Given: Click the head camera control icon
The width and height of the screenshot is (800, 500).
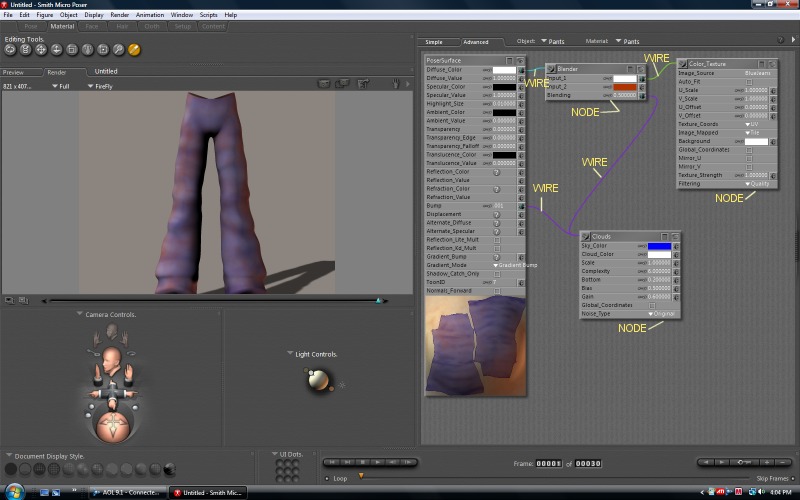Looking at the screenshot, I should click(110, 358).
